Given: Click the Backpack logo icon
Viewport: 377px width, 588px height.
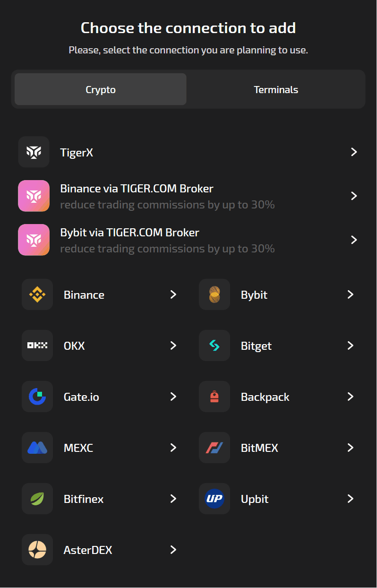Looking at the screenshot, I should click(214, 397).
